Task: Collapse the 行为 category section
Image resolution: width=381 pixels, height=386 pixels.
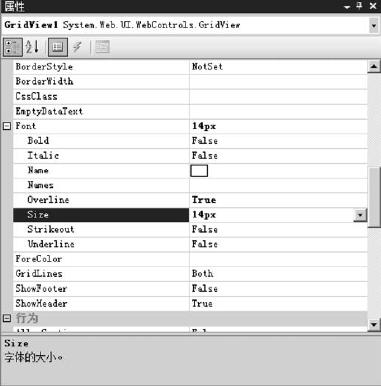Action: pos(7,318)
